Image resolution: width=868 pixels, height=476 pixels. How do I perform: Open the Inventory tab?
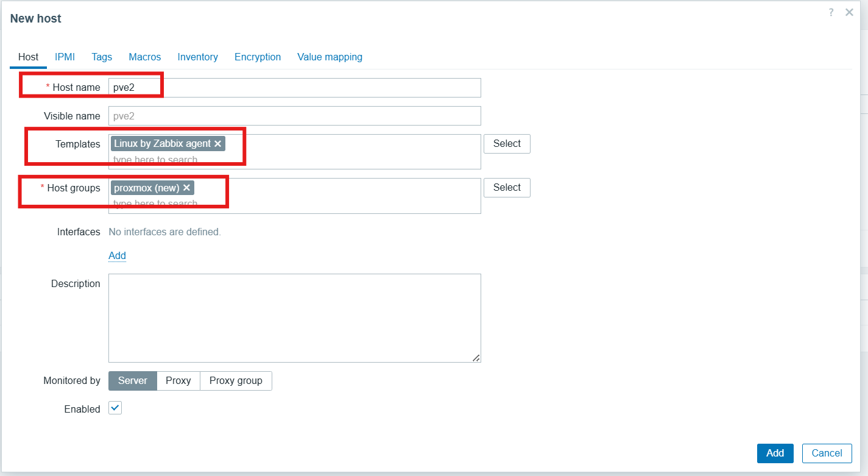coord(197,57)
